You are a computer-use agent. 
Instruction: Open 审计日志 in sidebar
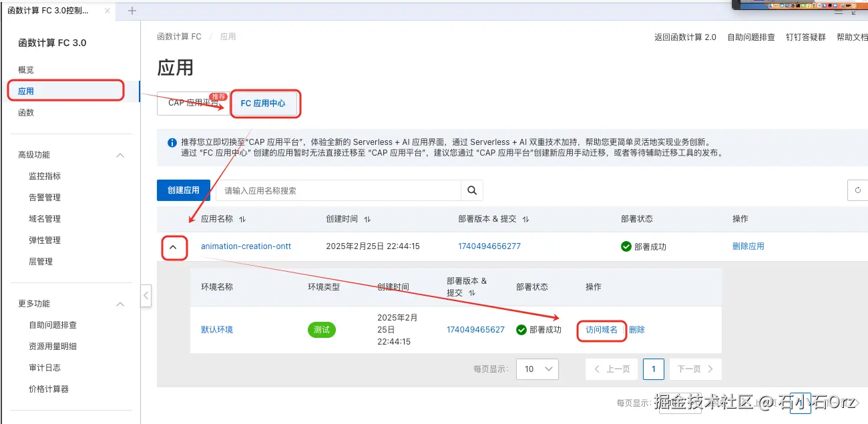click(x=45, y=368)
